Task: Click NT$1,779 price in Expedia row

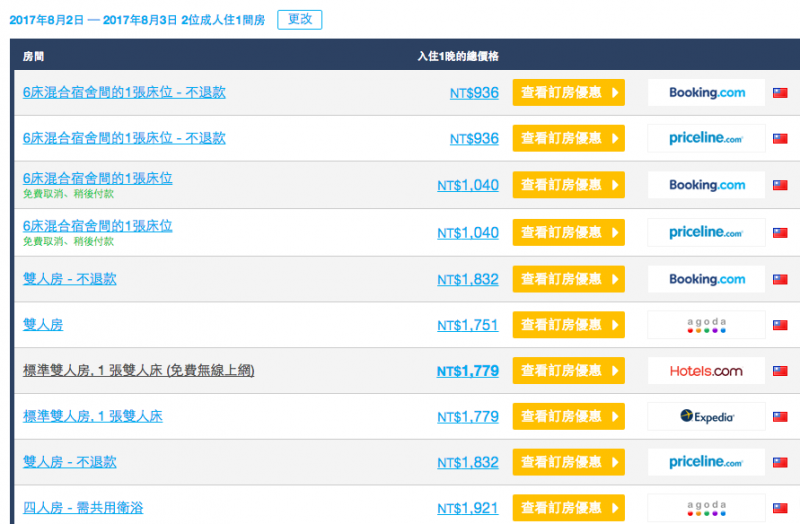Action: 468,417
